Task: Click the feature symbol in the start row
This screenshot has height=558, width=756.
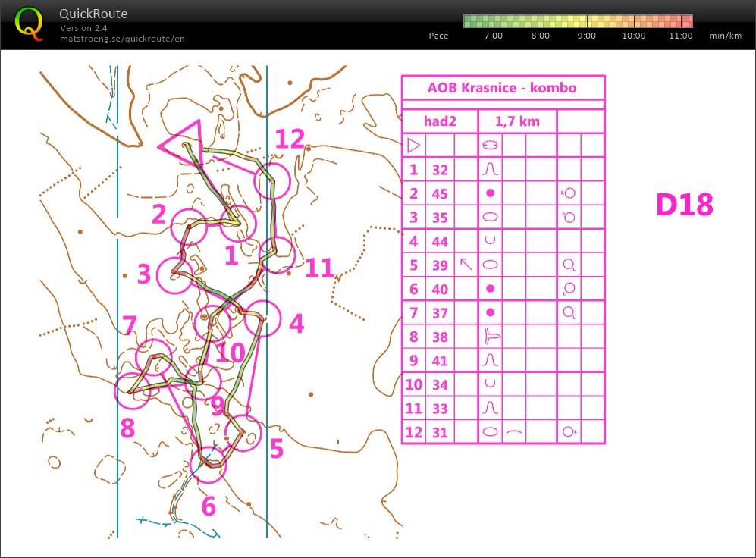Action: (x=490, y=146)
